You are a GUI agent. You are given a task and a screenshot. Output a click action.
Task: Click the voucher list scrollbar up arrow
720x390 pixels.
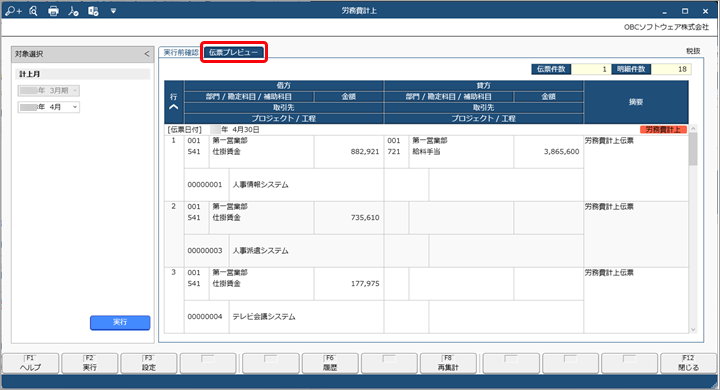[693, 129]
